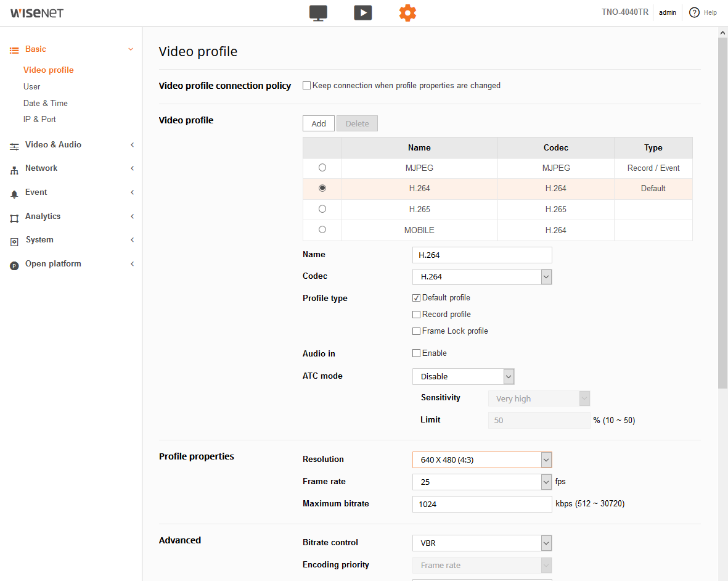728x581 pixels.
Task: Click the vertical page scrollbar
Action: (722, 210)
